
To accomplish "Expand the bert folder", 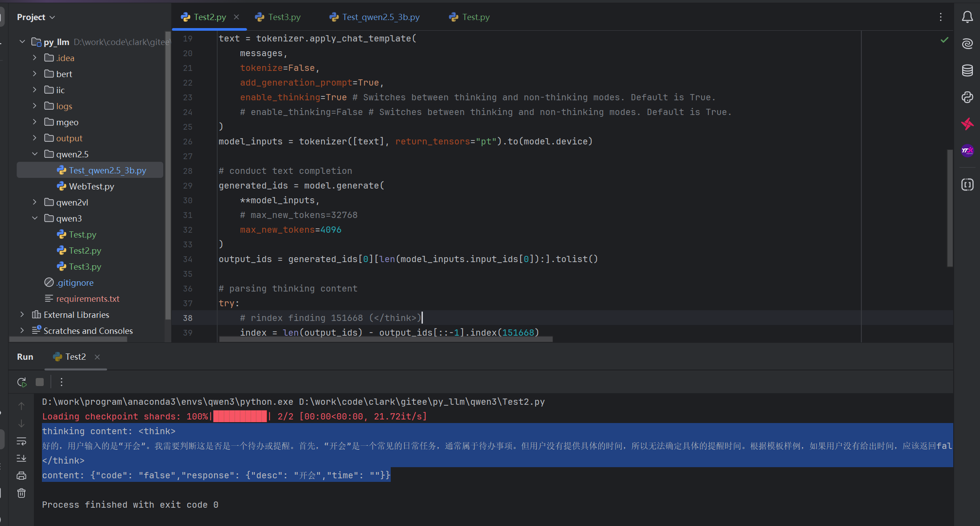I will pos(35,74).
